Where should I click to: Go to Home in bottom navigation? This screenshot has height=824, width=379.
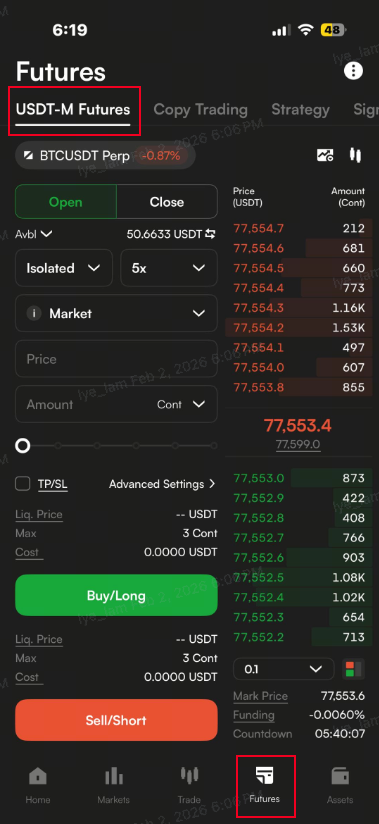[x=38, y=785]
